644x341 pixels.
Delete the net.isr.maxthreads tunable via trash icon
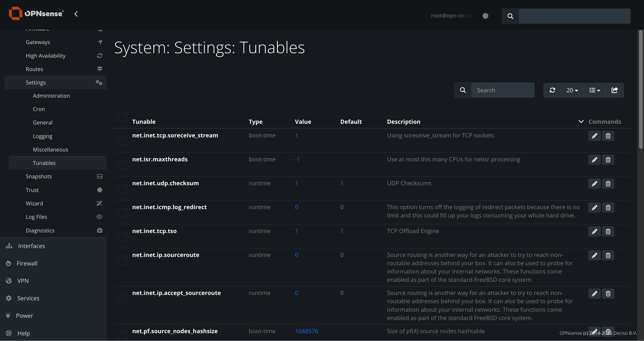(608, 160)
